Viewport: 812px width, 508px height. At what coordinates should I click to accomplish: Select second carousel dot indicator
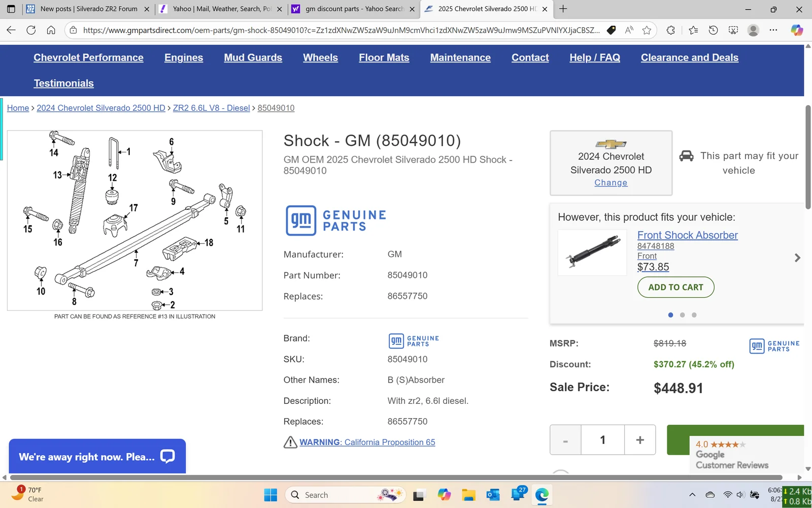pos(682,315)
